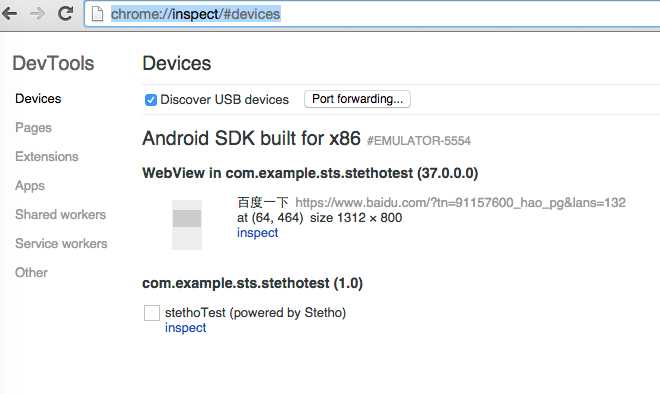Open the Apps sidebar item

tap(30, 186)
